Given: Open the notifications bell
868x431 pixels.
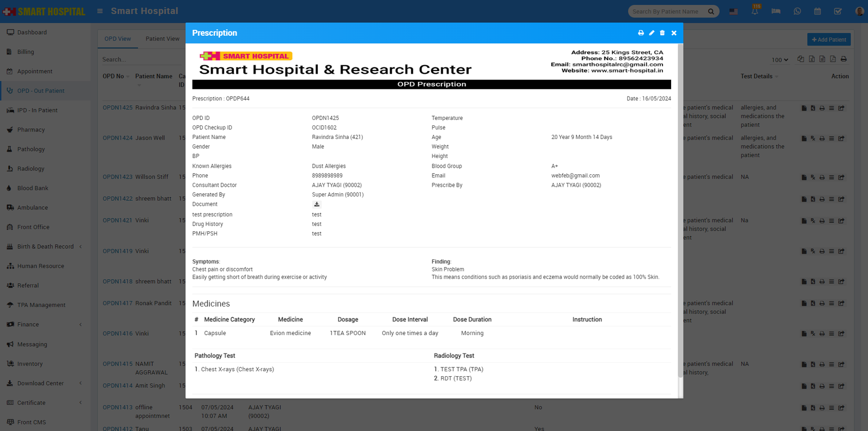Looking at the screenshot, I should [755, 11].
